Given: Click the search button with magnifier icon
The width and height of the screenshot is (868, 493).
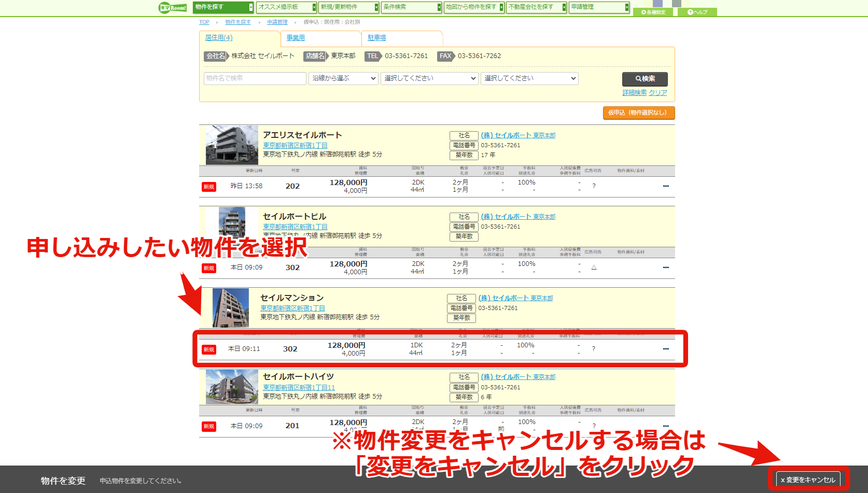Looking at the screenshot, I should [x=645, y=79].
